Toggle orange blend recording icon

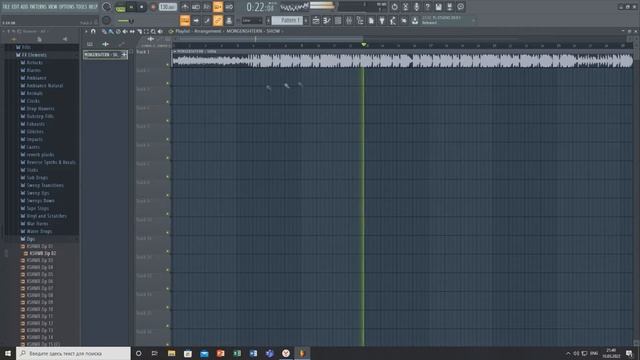tap(218, 7)
